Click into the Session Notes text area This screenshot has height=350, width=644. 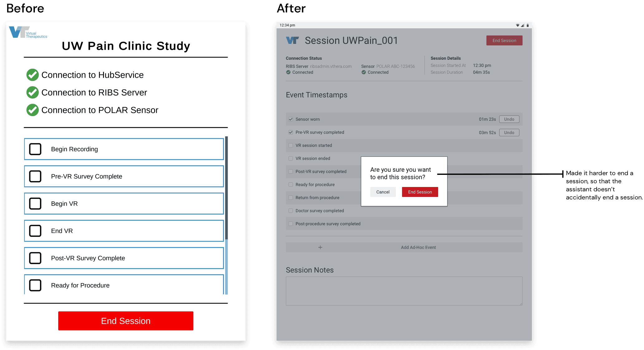pyautogui.click(x=404, y=291)
